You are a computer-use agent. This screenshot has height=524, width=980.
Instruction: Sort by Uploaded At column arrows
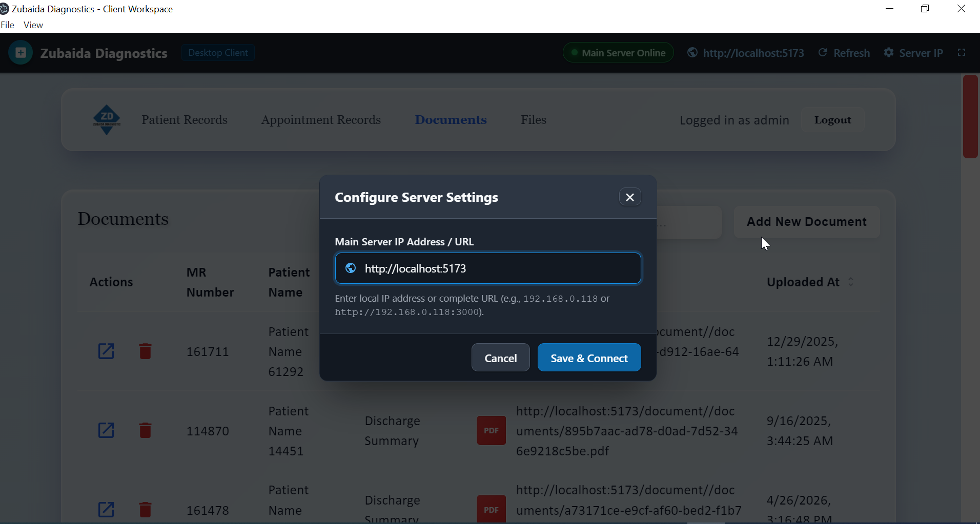(851, 282)
